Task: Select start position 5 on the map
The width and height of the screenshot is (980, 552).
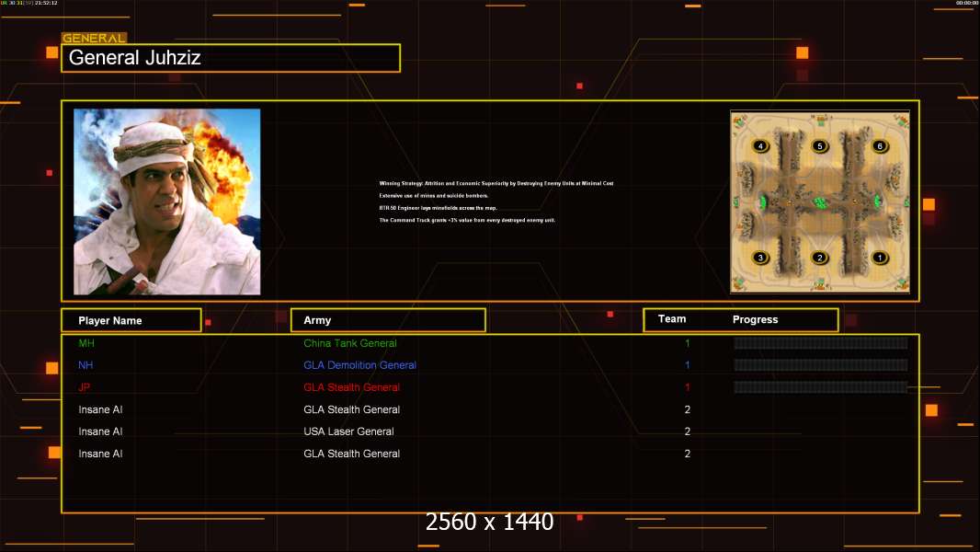Action: tap(819, 146)
